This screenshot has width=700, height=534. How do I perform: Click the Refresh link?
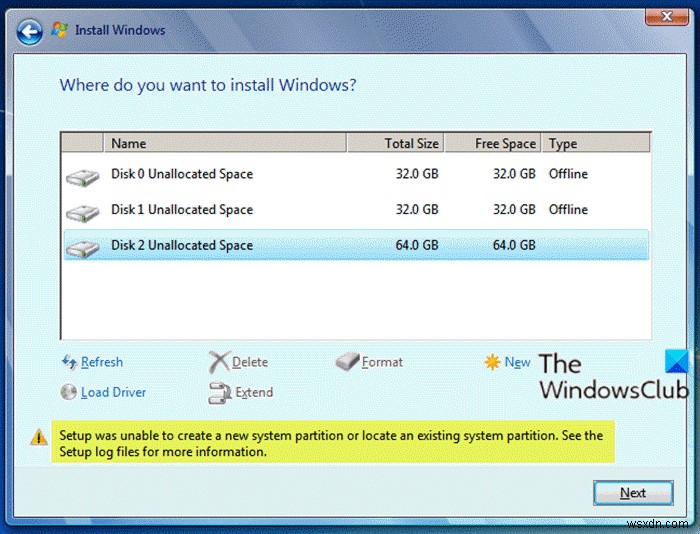point(102,362)
